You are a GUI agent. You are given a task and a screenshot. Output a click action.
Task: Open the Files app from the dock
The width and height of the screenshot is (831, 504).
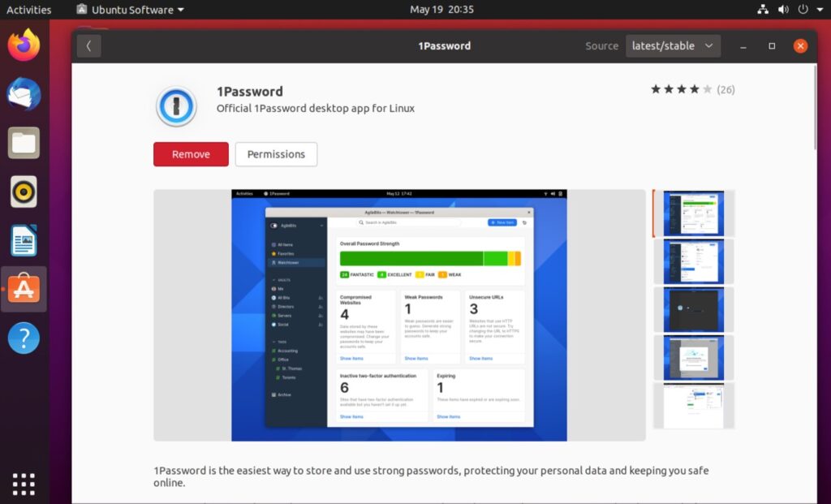(24, 143)
